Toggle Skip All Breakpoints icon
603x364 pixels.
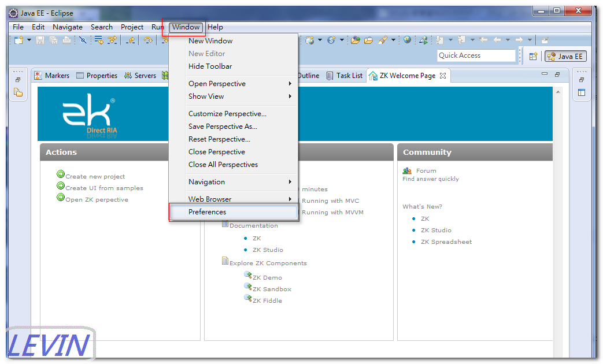tap(83, 40)
